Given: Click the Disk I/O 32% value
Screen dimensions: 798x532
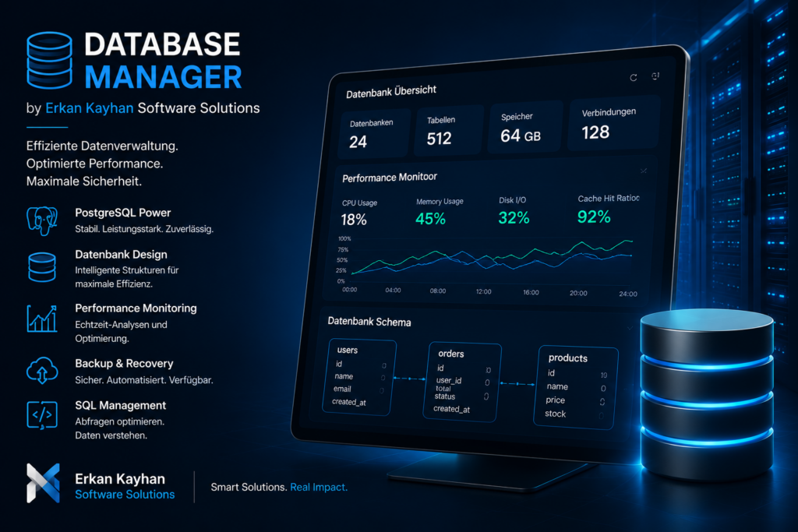Looking at the screenshot, I should click(514, 217).
